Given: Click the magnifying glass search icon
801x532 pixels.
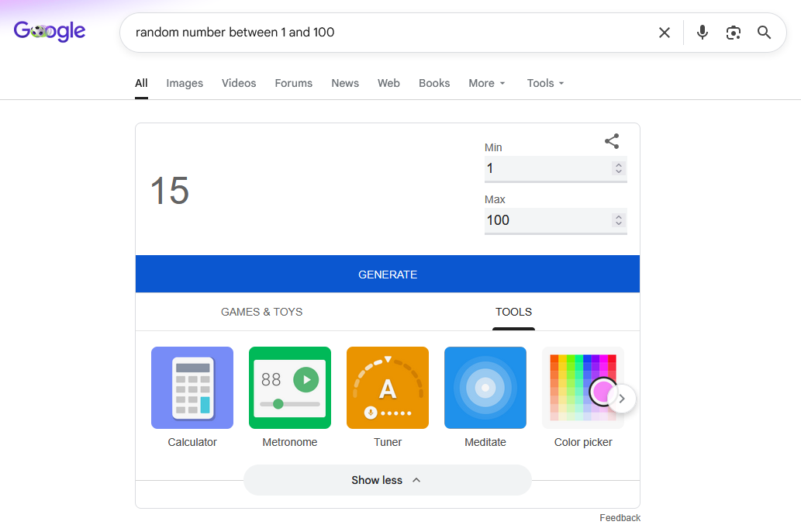Looking at the screenshot, I should click(x=764, y=33).
